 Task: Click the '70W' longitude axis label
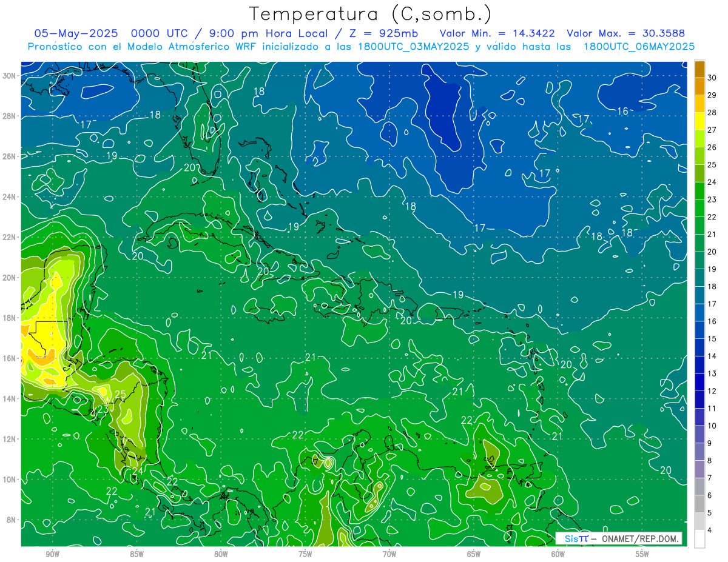tap(389, 554)
